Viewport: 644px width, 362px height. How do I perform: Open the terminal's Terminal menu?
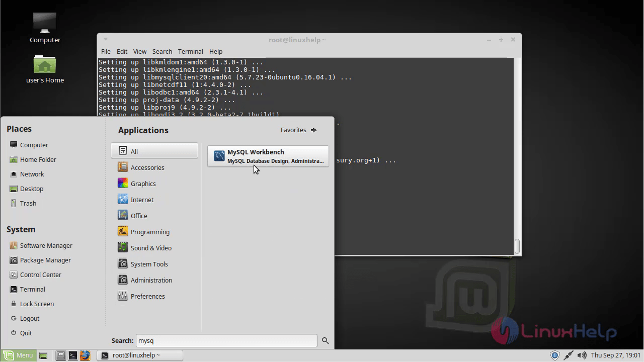[191, 51]
